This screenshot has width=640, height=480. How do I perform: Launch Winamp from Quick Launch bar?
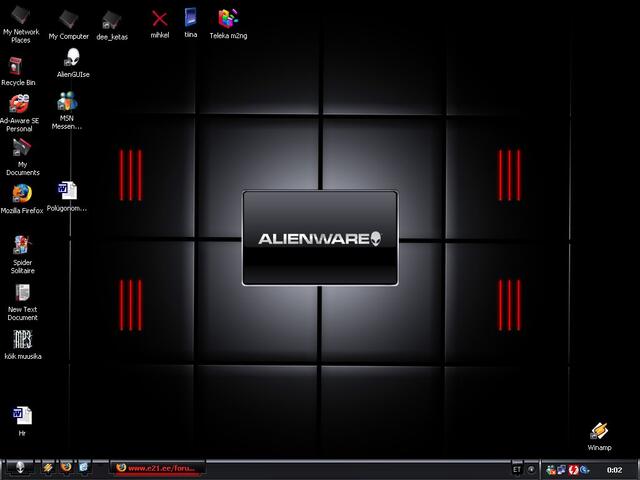pos(48,467)
